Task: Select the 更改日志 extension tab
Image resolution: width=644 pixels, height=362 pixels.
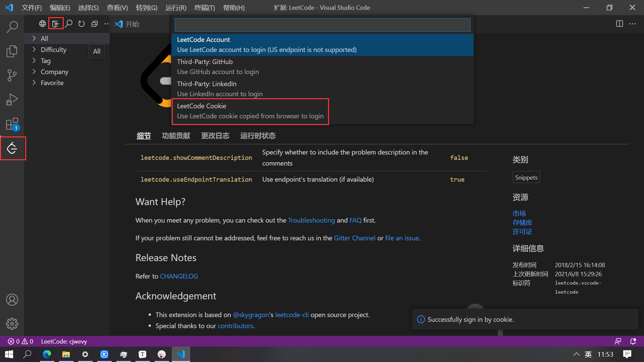Action: tap(215, 136)
